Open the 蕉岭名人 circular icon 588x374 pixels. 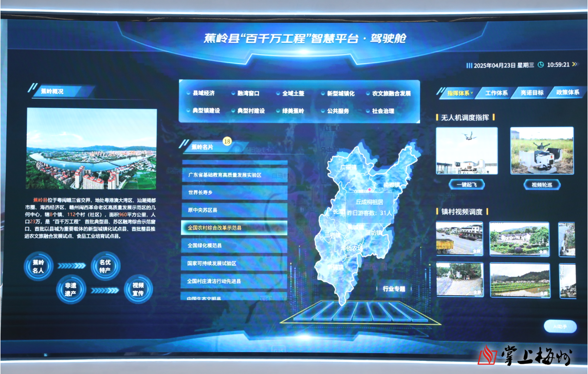click(38, 266)
